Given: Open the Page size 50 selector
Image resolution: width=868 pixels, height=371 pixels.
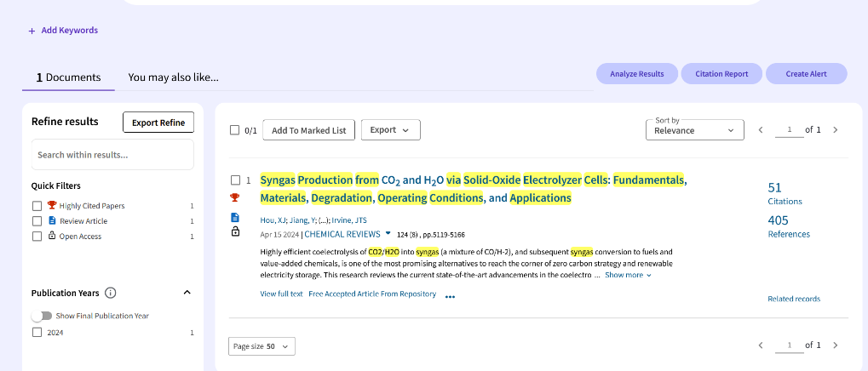Looking at the screenshot, I should point(262,346).
